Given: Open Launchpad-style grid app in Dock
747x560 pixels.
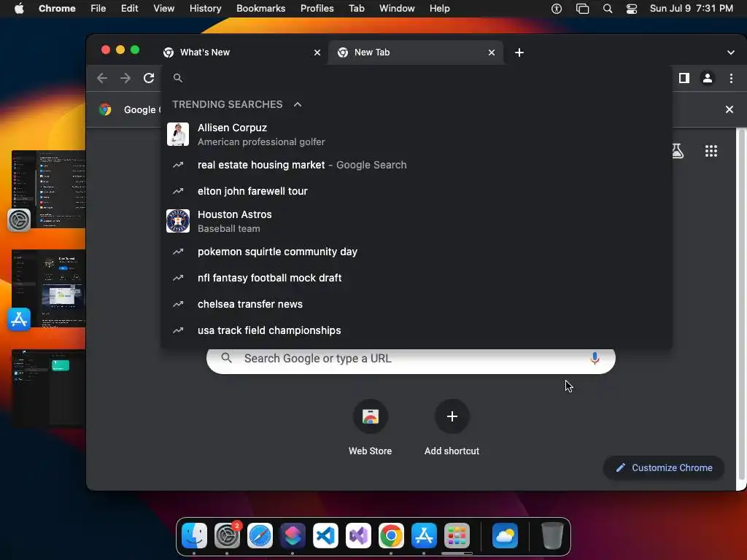Looking at the screenshot, I should [457, 536].
